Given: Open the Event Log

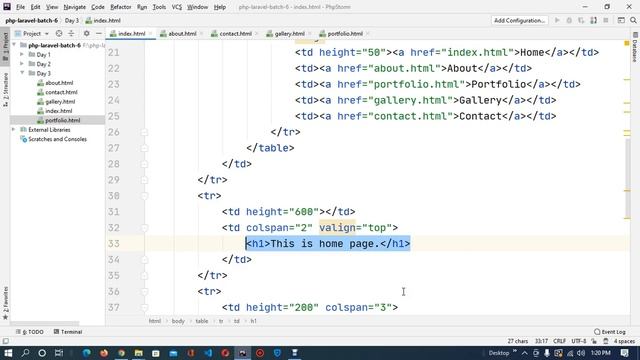Looking at the screenshot, I should [x=610, y=332].
